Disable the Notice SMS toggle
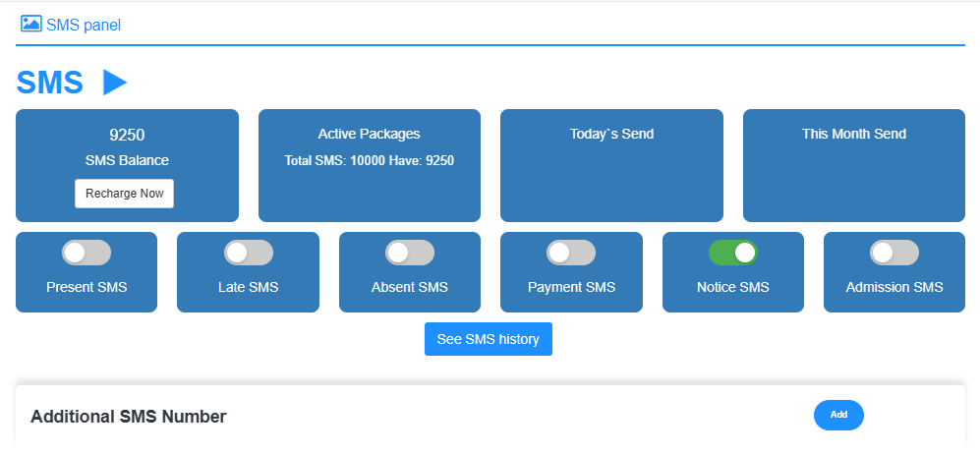The width and height of the screenshot is (980, 455). click(733, 253)
